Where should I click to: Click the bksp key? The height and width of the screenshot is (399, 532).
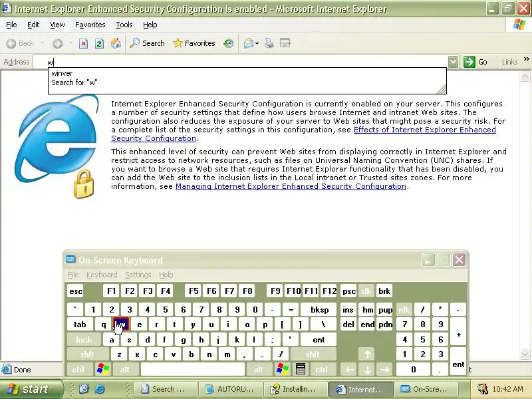point(320,310)
